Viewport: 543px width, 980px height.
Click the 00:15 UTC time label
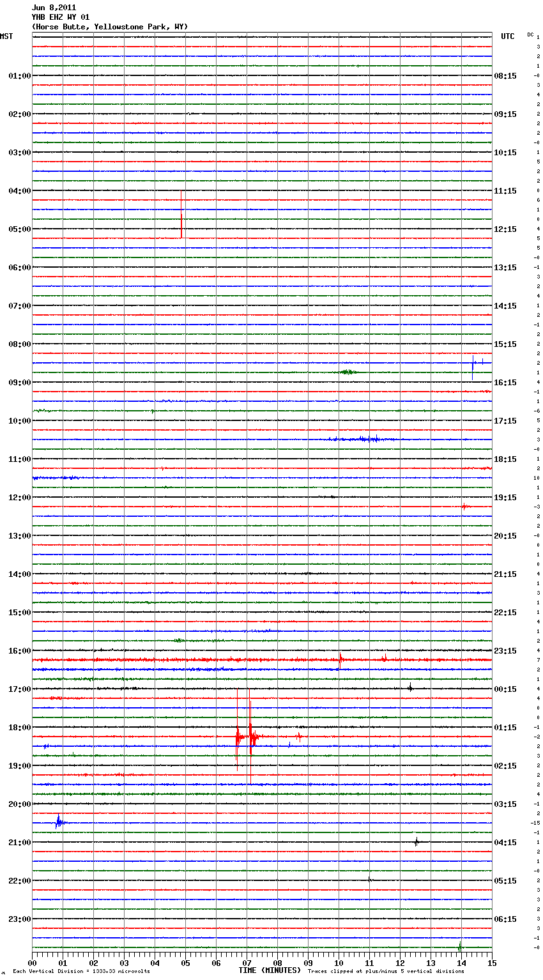point(505,689)
